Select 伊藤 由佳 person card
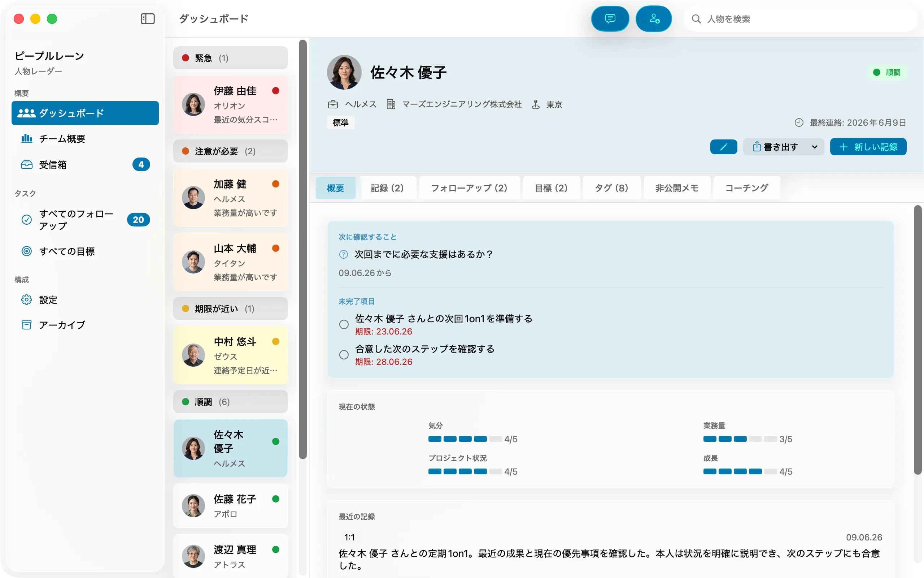Image resolution: width=924 pixels, height=578 pixels. click(230, 105)
